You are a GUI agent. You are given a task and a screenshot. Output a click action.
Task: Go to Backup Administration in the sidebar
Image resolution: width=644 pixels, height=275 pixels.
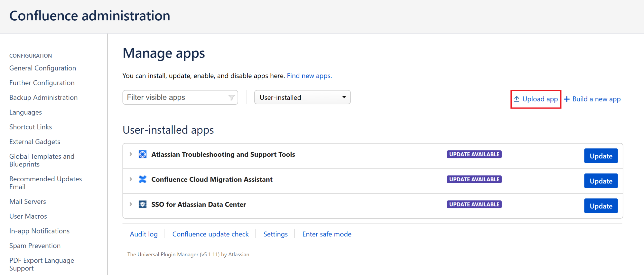coord(43,97)
